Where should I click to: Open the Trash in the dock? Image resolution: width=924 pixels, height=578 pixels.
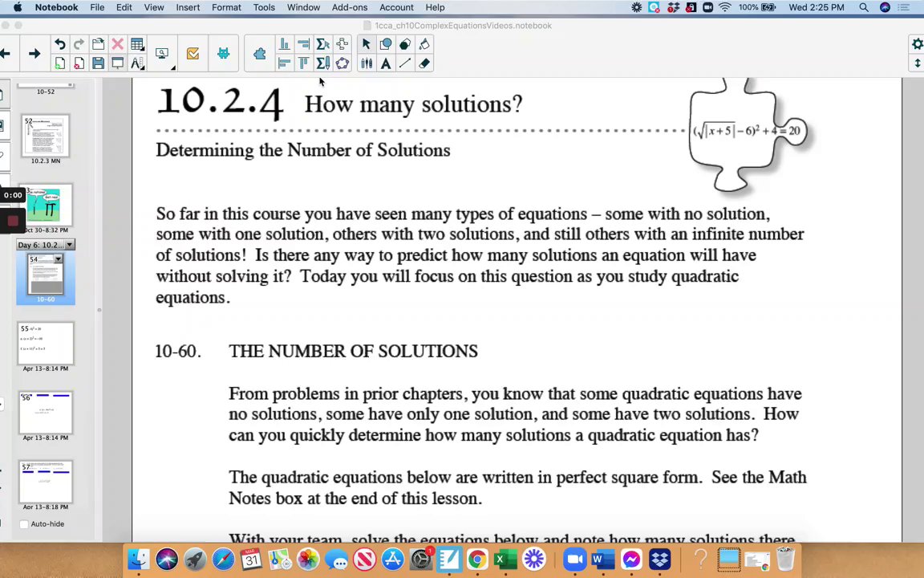click(x=785, y=559)
